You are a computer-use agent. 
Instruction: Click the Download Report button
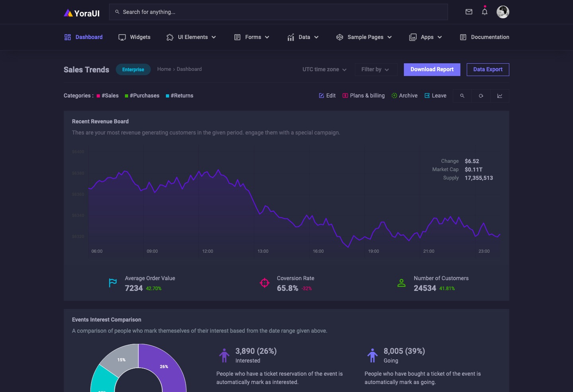(432, 70)
